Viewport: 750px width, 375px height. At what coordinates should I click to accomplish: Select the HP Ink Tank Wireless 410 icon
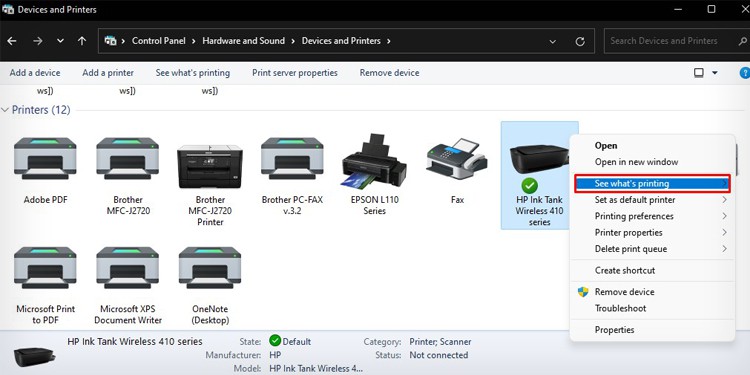tap(540, 160)
